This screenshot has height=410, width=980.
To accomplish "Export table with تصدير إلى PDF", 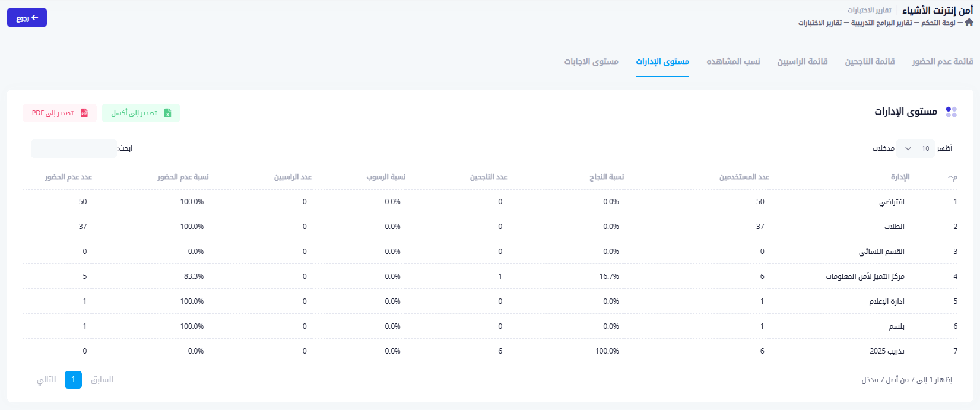I will (59, 113).
